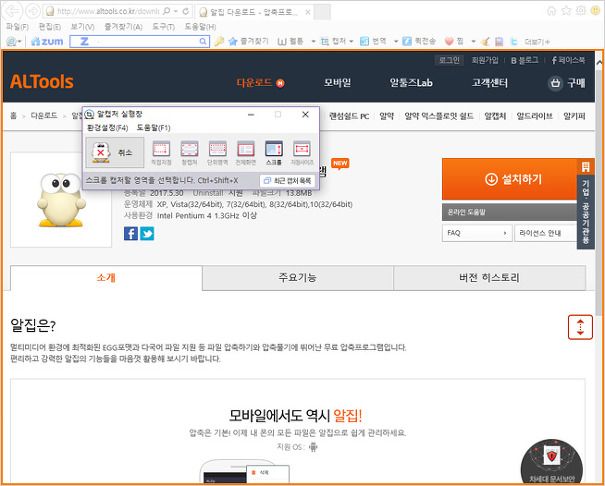Viewport: 605px width, 486px height.
Task: Click the 구매 shopping basket icon
Action: point(555,83)
